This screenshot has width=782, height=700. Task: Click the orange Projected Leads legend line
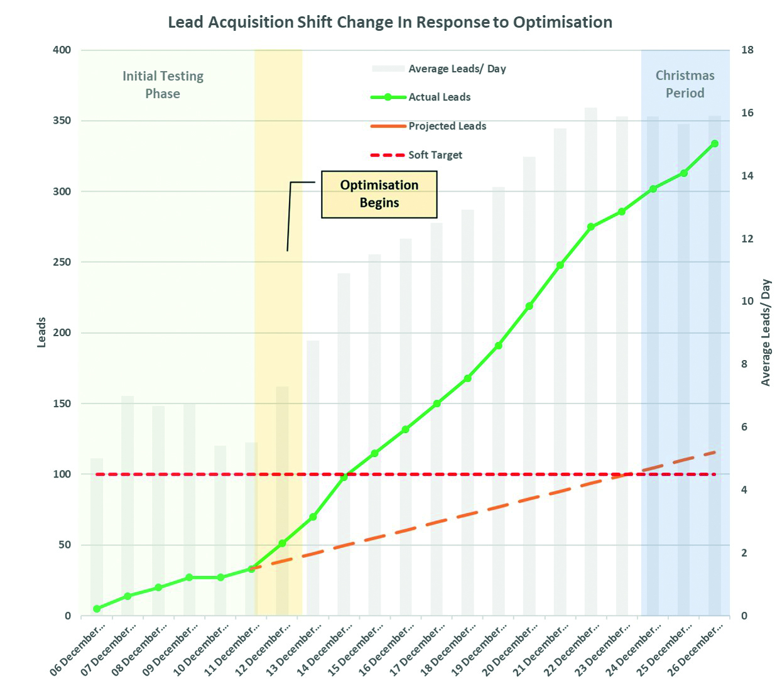click(388, 126)
